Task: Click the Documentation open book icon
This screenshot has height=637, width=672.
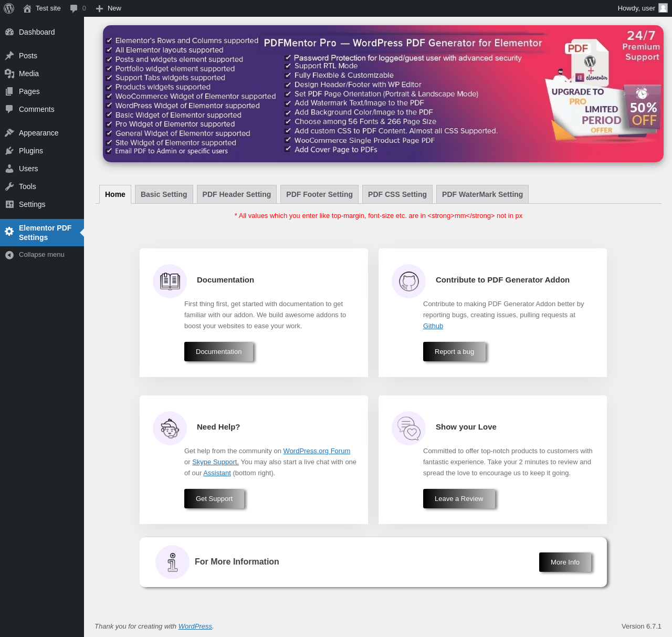Action: pos(170,281)
